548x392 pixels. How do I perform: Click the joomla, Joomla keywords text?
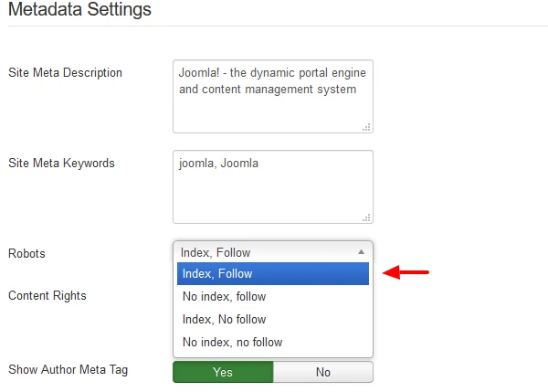tap(219, 164)
